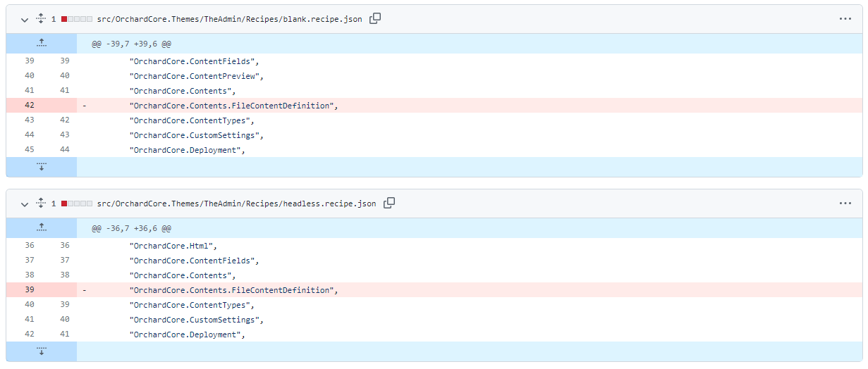Viewport: 868px width, 369px height.
Task: Expand lines above in blank.recipe.json
Action: pos(42,44)
